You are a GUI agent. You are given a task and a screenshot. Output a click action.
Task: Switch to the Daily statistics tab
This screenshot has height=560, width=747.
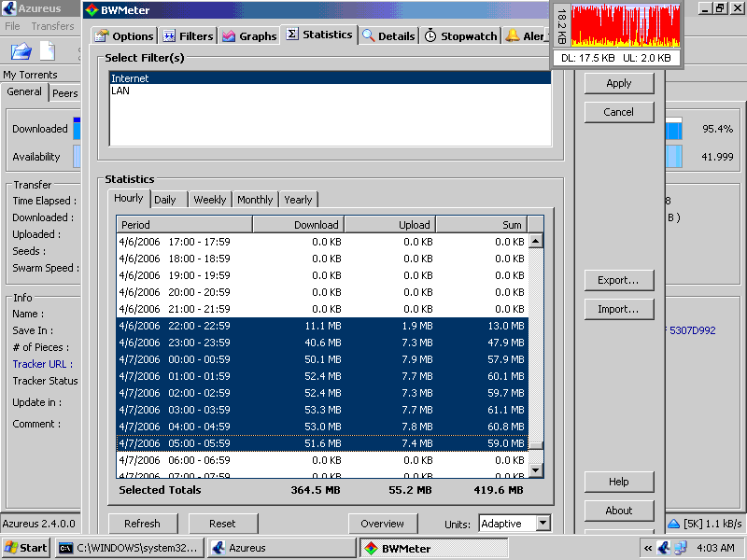(165, 200)
